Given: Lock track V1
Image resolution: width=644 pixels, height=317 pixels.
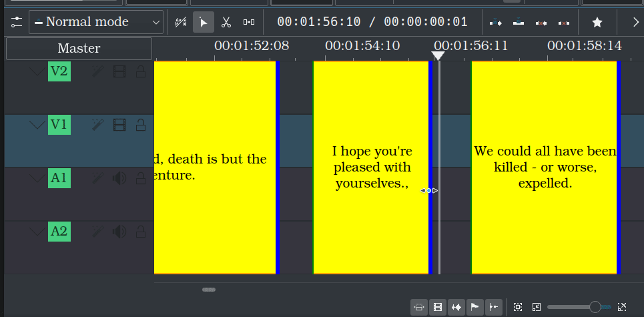Looking at the screenshot, I should (140, 125).
